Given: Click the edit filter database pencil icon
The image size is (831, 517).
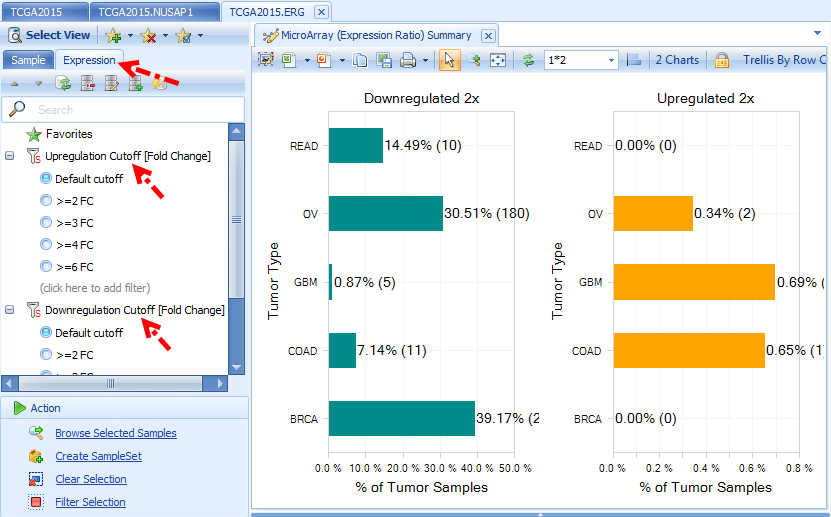Looking at the screenshot, I should tap(111, 83).
